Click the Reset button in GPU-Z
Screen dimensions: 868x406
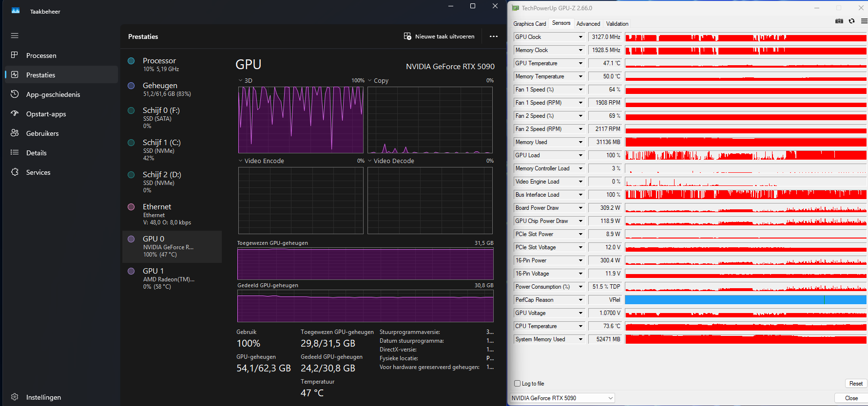click(856, 384)
